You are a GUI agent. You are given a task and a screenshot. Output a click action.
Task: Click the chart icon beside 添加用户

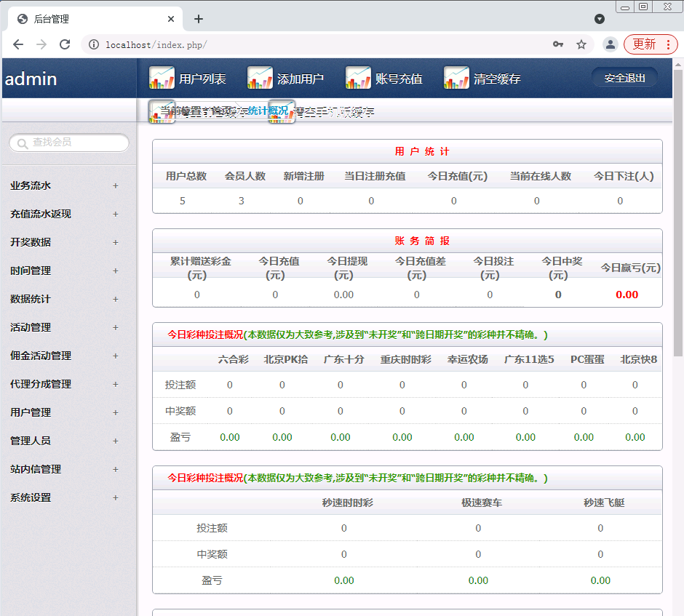pos(260,78)
